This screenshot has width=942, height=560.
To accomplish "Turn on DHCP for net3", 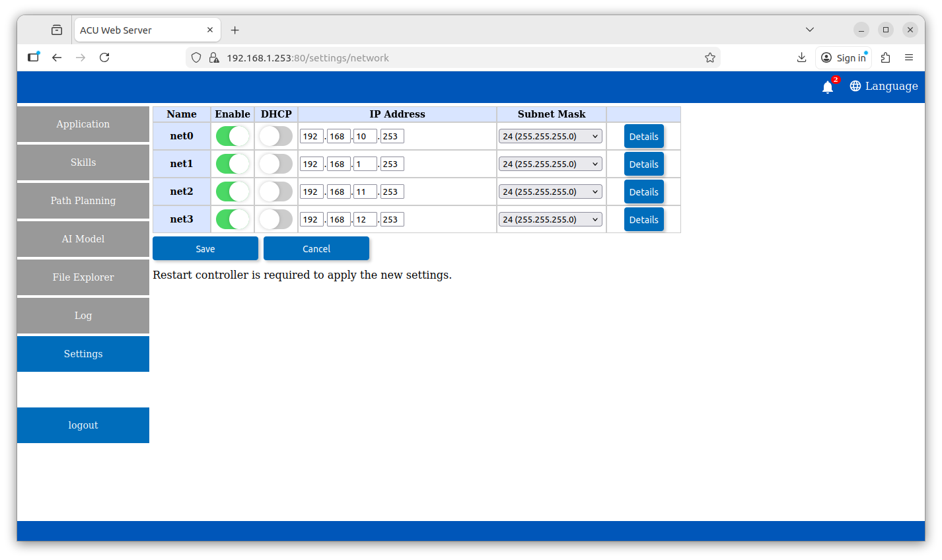I will coord(275,219).
